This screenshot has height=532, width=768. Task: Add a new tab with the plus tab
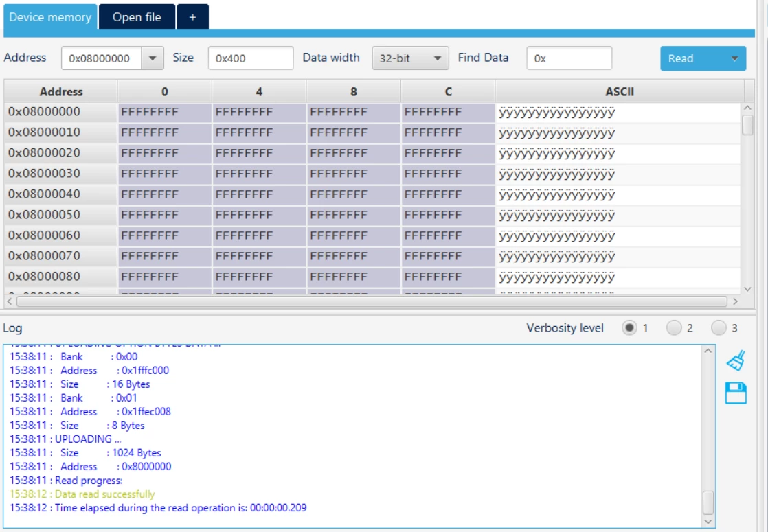click(192, 17)
